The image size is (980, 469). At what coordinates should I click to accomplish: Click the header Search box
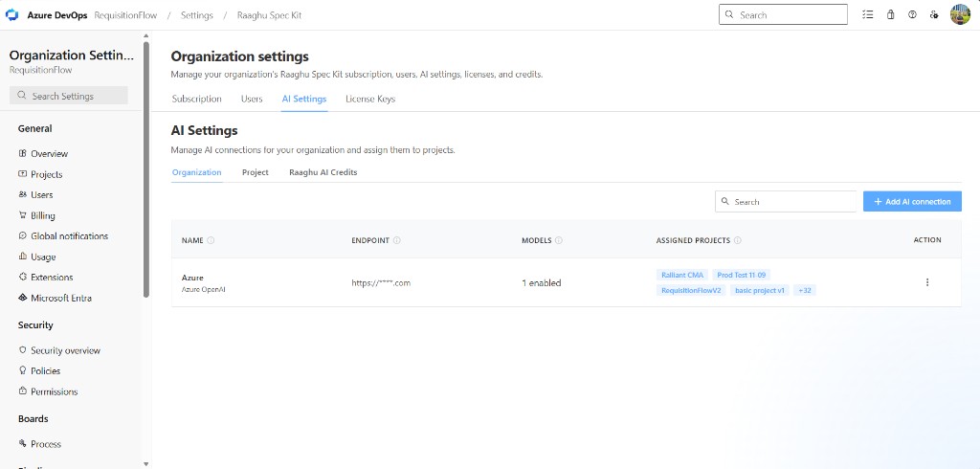[x=783, y=14]
